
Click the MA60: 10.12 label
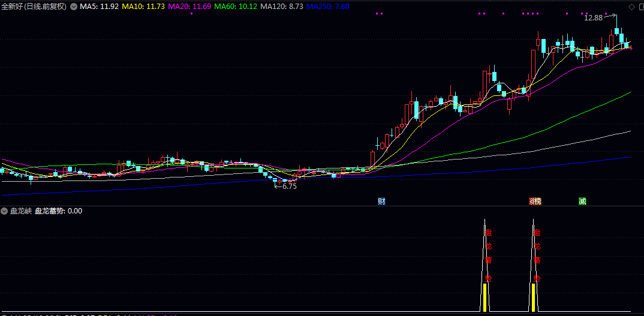coord(237,7)
